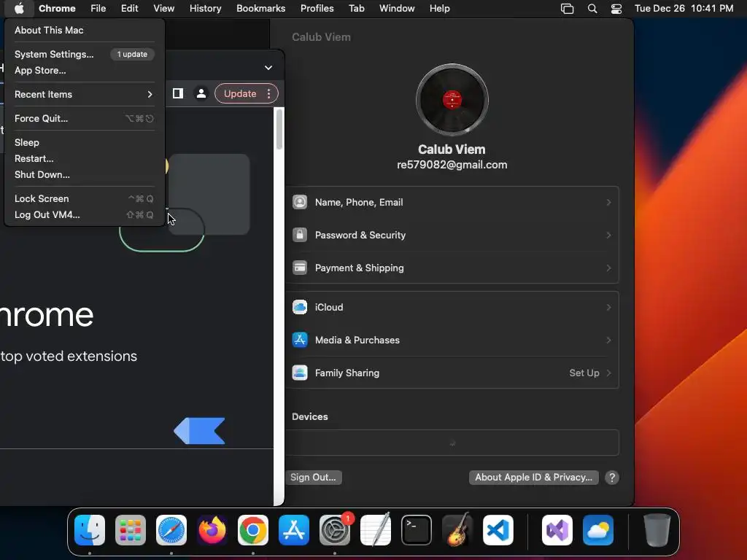This screenshot has width=747, height=560.
Task: Choose Shut Down from Apple menu
Action: (x=84, y=175)
